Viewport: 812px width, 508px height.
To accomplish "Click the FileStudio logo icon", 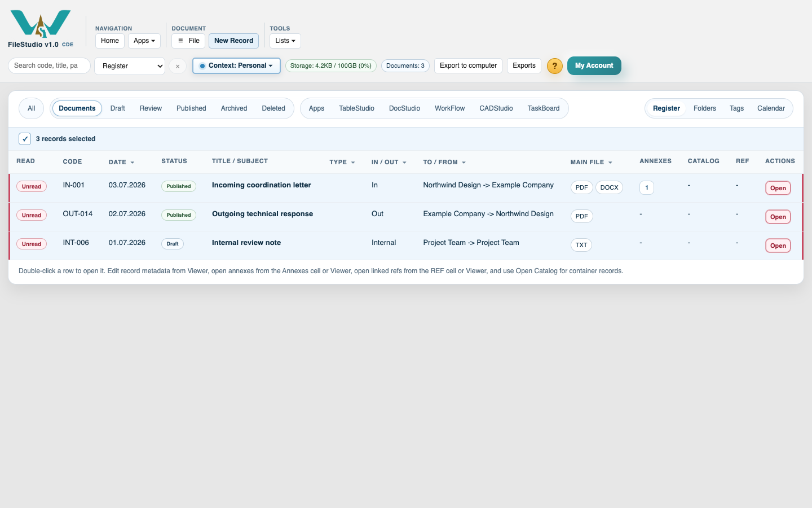I will (x=41, y=24).
